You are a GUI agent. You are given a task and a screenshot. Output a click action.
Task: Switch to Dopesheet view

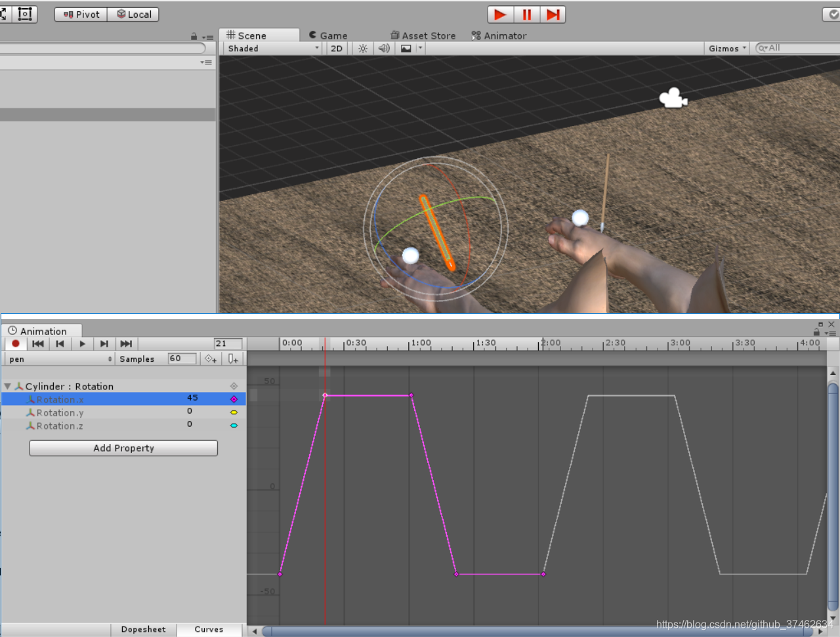coord(144,629)
